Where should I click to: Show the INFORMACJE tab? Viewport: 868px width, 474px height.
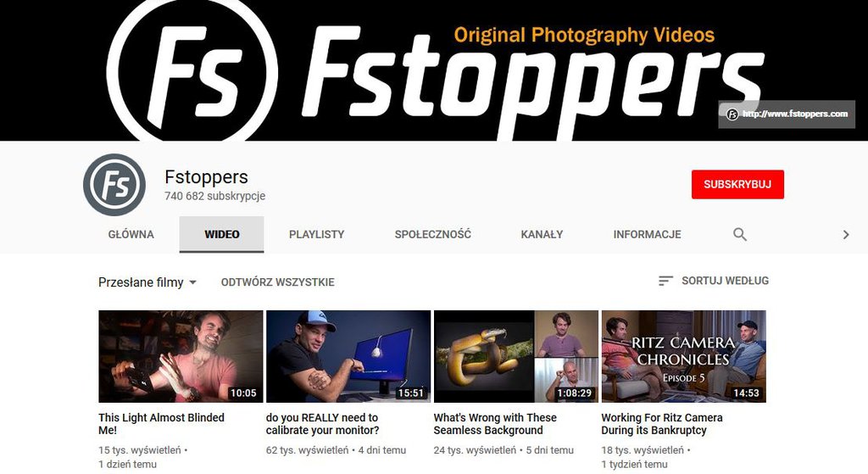(x=647, y=234)
